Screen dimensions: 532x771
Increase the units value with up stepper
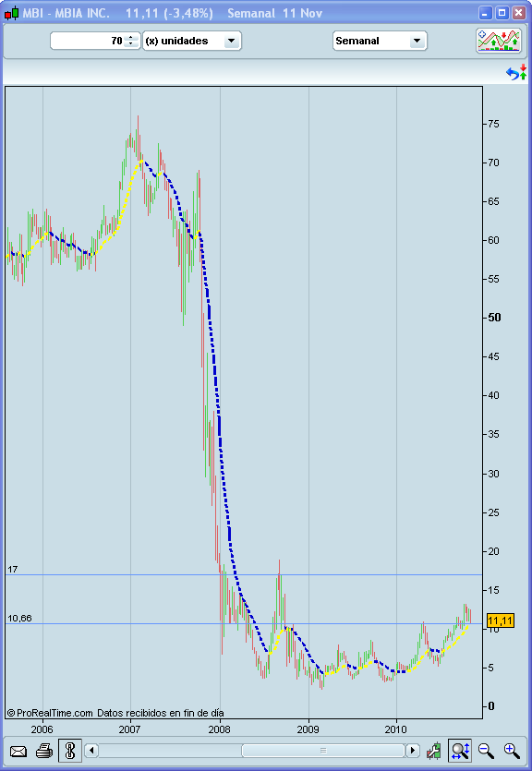tap(131, 37)
